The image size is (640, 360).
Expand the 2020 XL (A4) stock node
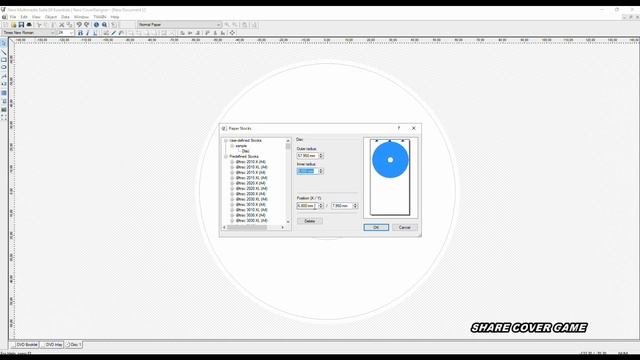pyautogui.click(x=232, y=189)
